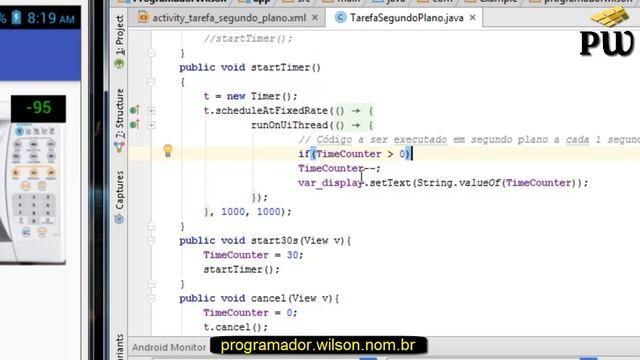Click the '//startTimer();' comment line

[248, 38]
